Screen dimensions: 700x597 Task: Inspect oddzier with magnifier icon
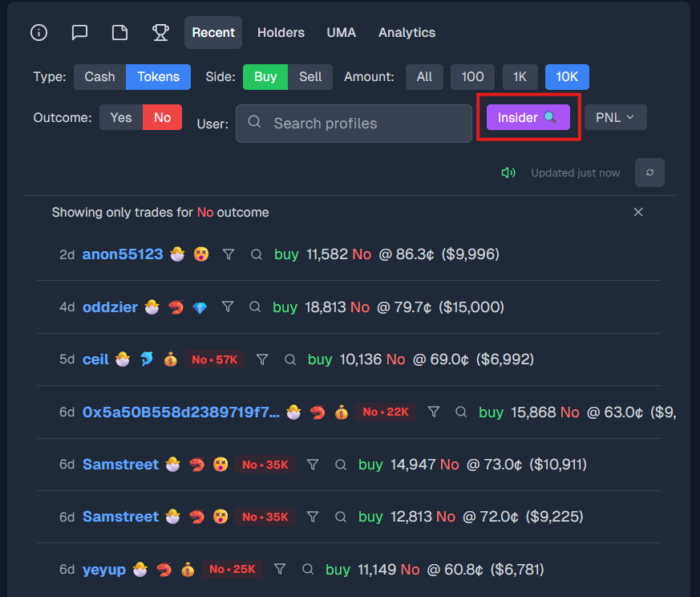pos(255,307)
